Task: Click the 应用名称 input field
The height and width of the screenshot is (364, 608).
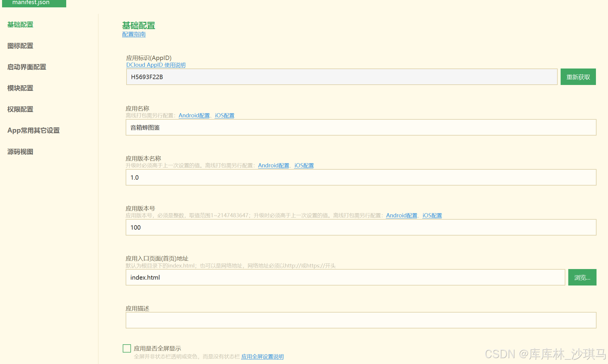Action: point(361,128)
